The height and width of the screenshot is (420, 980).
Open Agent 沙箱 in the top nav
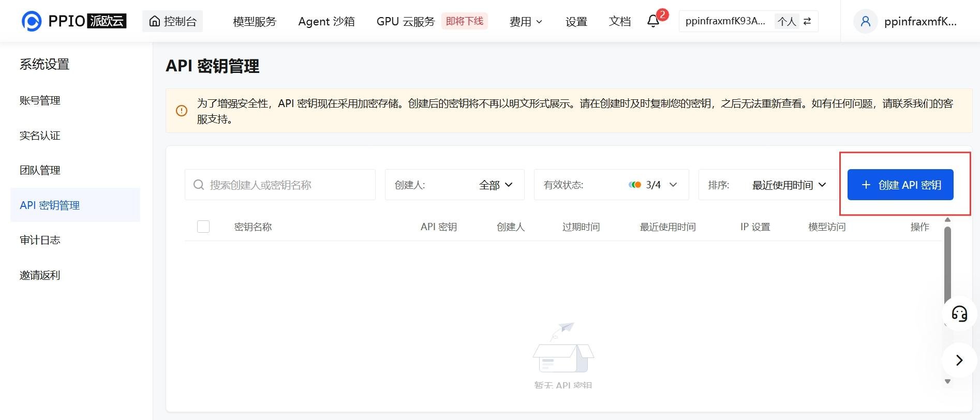[x=326, y=21]
